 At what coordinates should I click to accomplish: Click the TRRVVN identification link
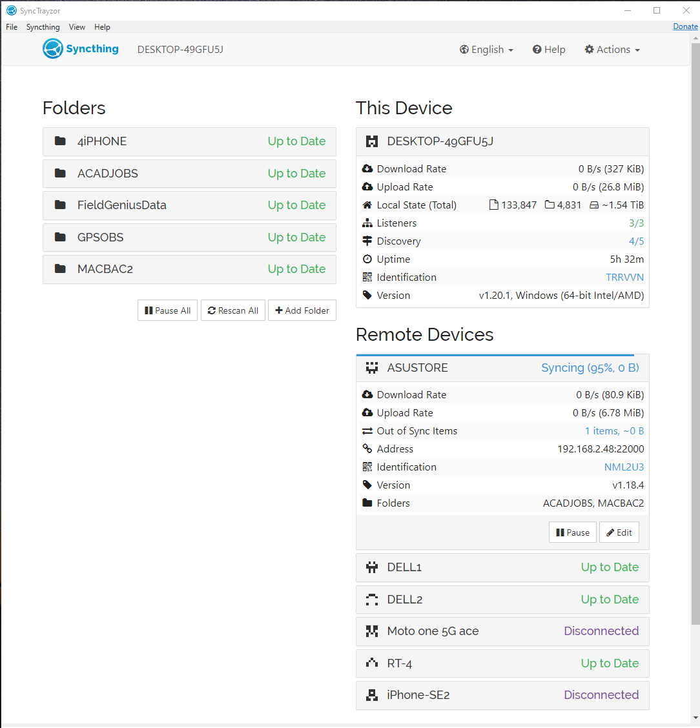[x=624, y=277]
